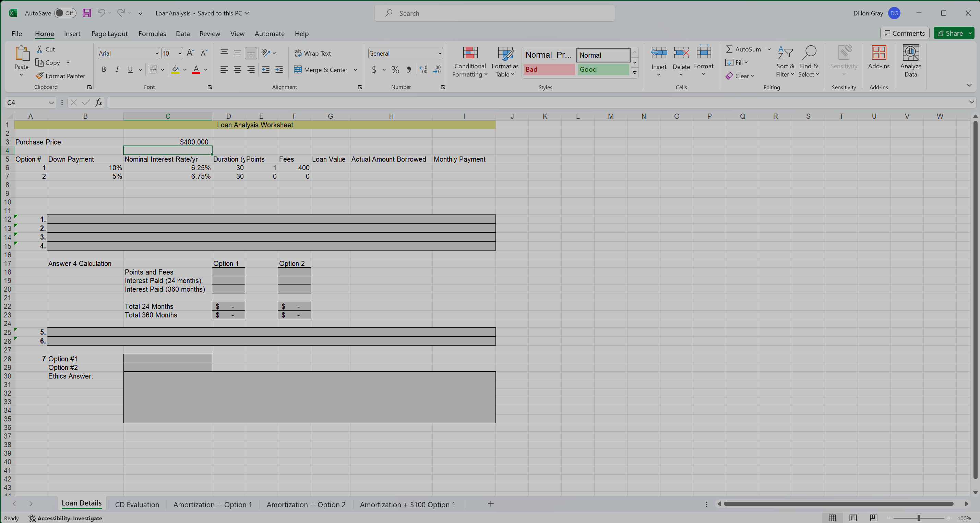This screenshot has height=523, width=980.
Task: Click into the Search box
Action: click(x=494, y=13)
